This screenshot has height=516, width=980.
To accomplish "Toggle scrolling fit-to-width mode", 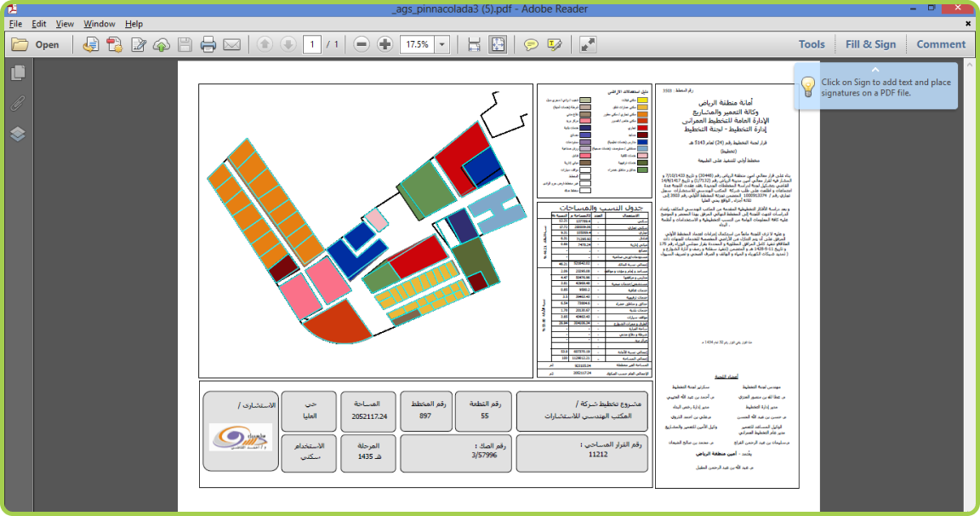I will click(475, 44).
